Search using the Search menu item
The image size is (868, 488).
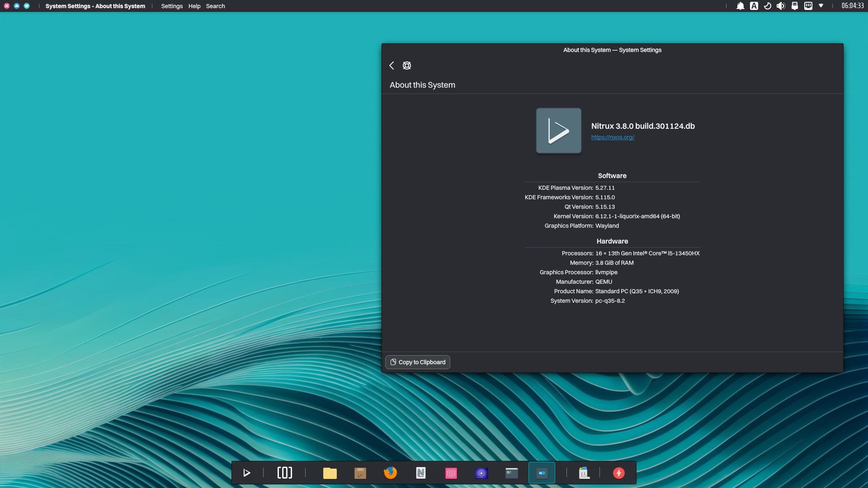[x=215, y=5]
